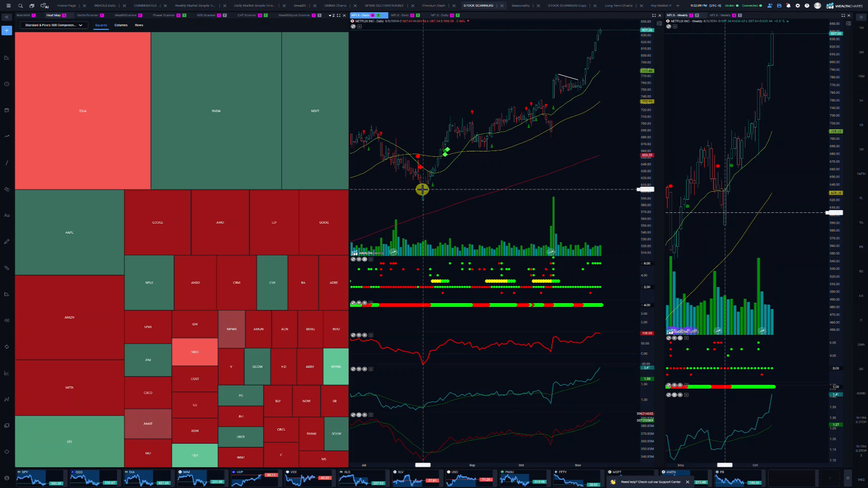Image resolution: width=868 pixels, height=488 pixels.
Task: Switch to the Seasonality workspace tab
Action: (x=520, y=6)
